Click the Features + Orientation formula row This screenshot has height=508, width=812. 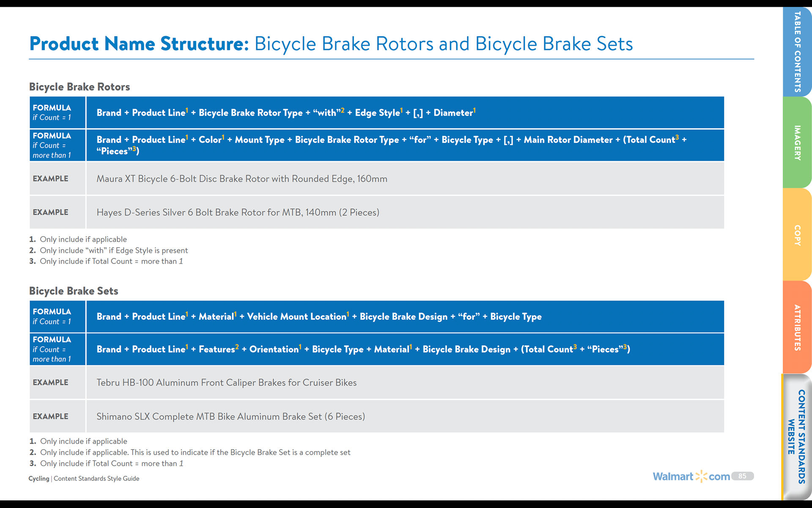(377, 349)
